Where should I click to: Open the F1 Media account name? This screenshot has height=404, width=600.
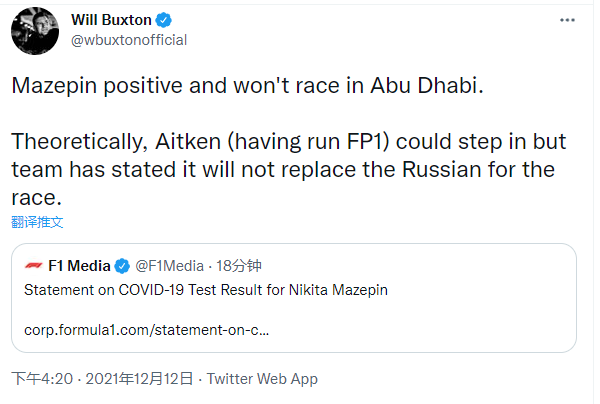coord(79,266)
